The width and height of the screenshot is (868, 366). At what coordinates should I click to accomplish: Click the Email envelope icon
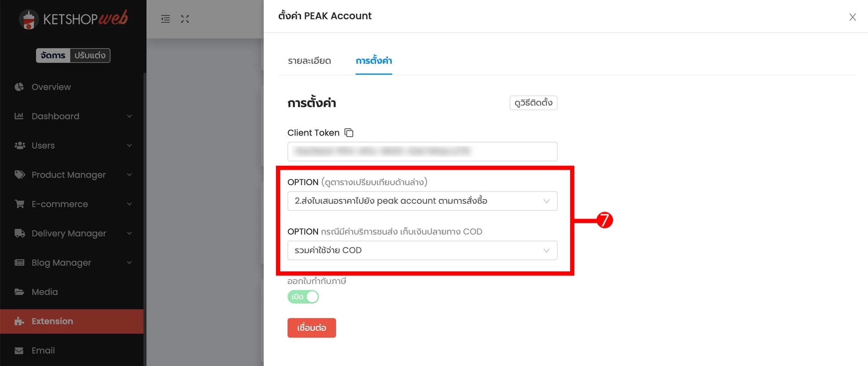(x=19, y=351)
